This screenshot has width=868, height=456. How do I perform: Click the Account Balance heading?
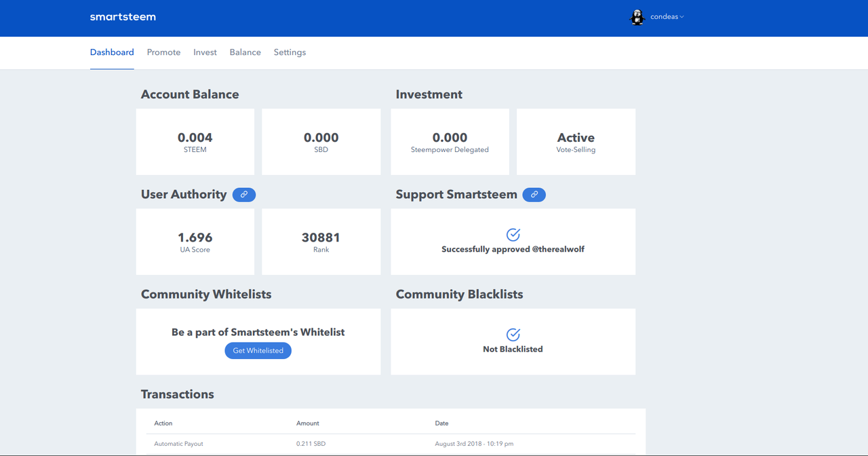tap(190, 95)
